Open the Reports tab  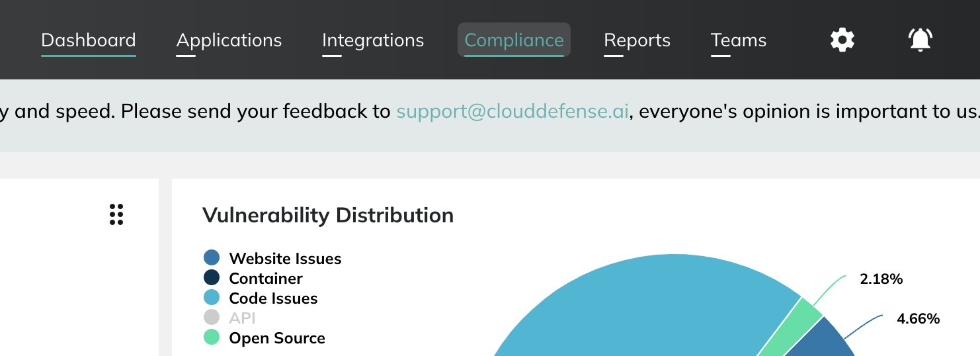pyautogui.click(x=637, y=40)
